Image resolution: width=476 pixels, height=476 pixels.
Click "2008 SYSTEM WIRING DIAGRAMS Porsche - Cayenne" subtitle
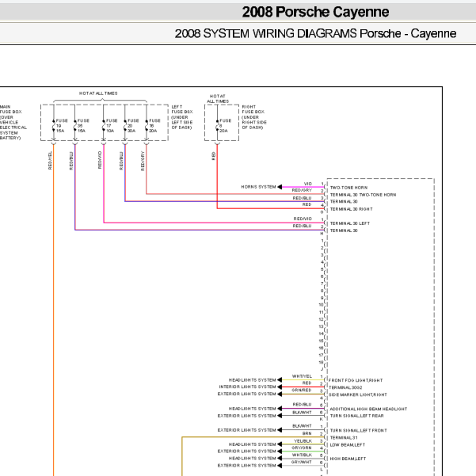[x=315, y=33]
